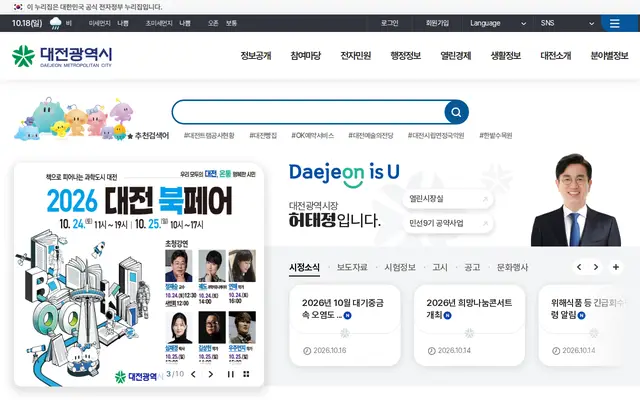Image resolution: width=640 pixels, height=400 pixels.
Task: Open the 참여마당 menu
Action: click(x=306, y=56)
